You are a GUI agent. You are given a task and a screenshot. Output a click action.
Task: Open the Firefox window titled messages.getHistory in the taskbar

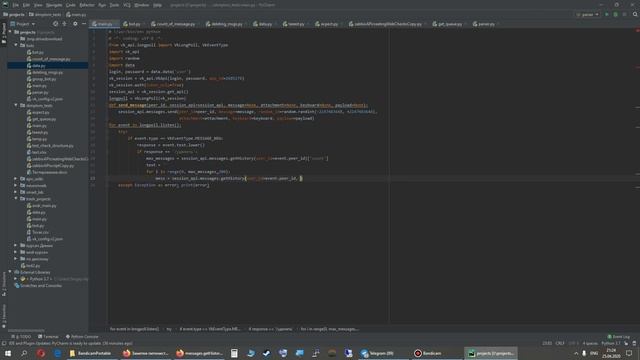[199, 353]
